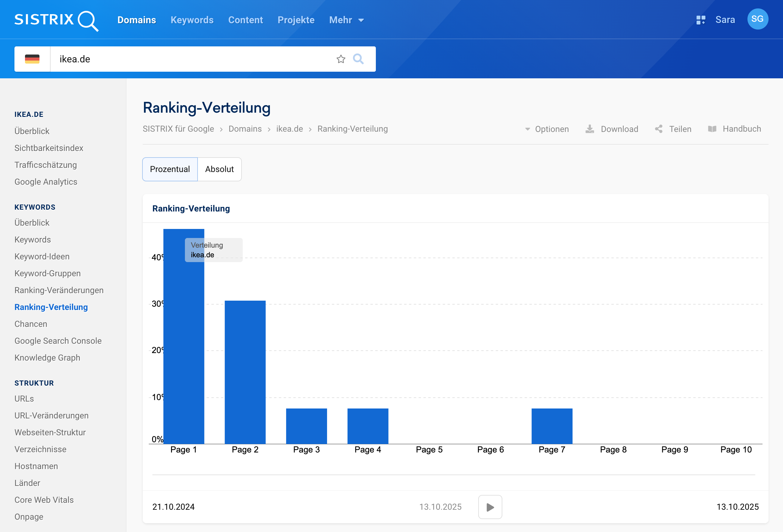Image resolution: width=783 pixels, height=532 pixels.
Task: Click the Download icon
Action: point(590,129)
